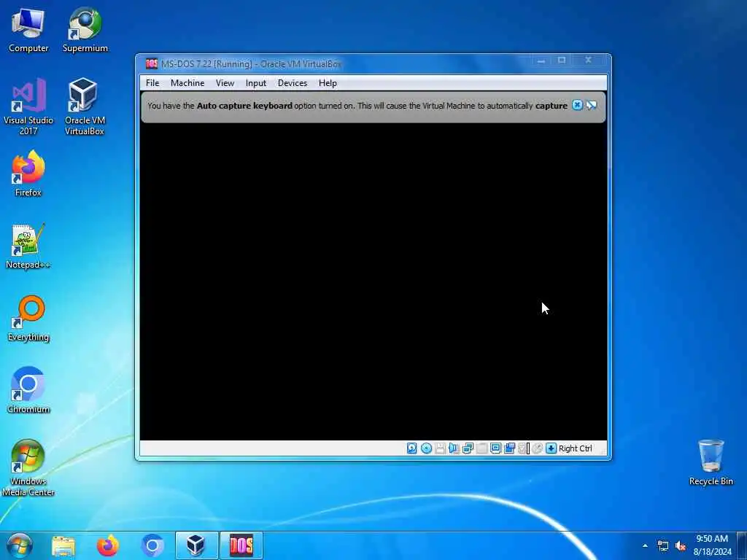Open the Windows Start menu orb
Viewport: 747px width, 560px height.
pos(19,545)
